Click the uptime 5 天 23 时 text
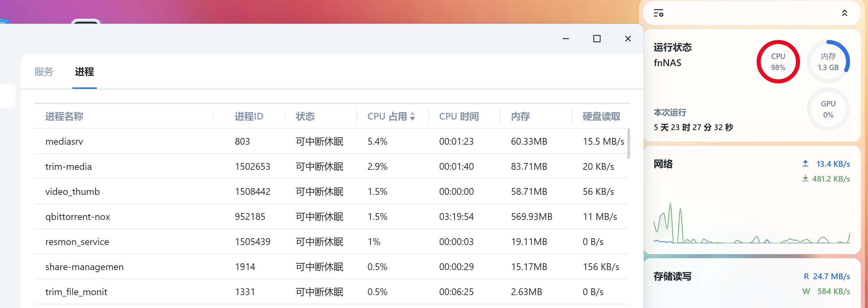 click(693, 127)
